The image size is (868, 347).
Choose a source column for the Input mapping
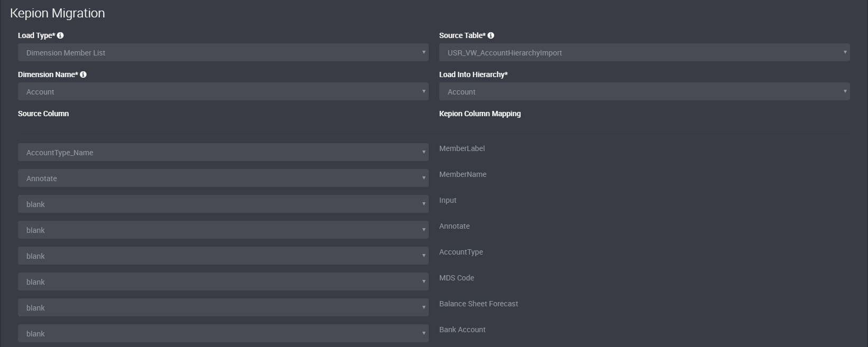[x=223, y=204]
